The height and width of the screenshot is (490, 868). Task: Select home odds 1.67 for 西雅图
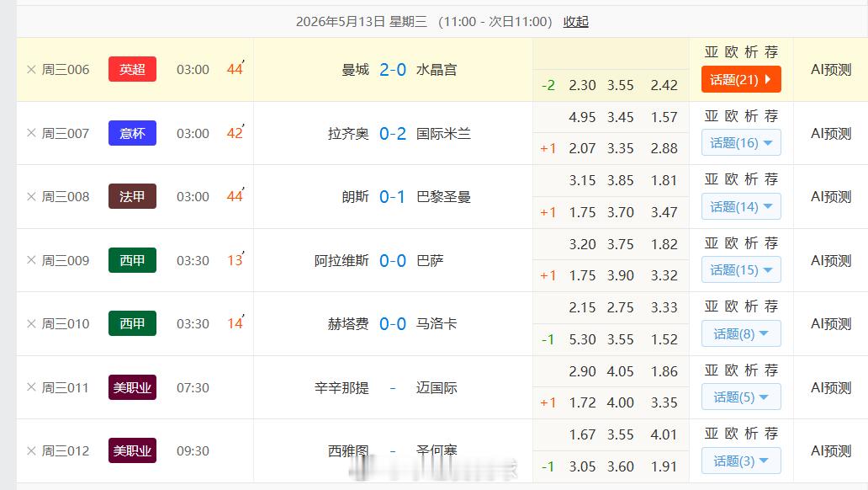582,434
